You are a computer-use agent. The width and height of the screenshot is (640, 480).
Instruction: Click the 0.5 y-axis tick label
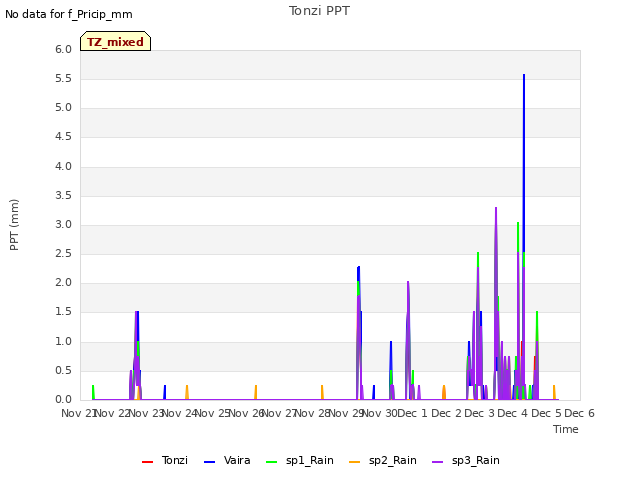(64, 371)
